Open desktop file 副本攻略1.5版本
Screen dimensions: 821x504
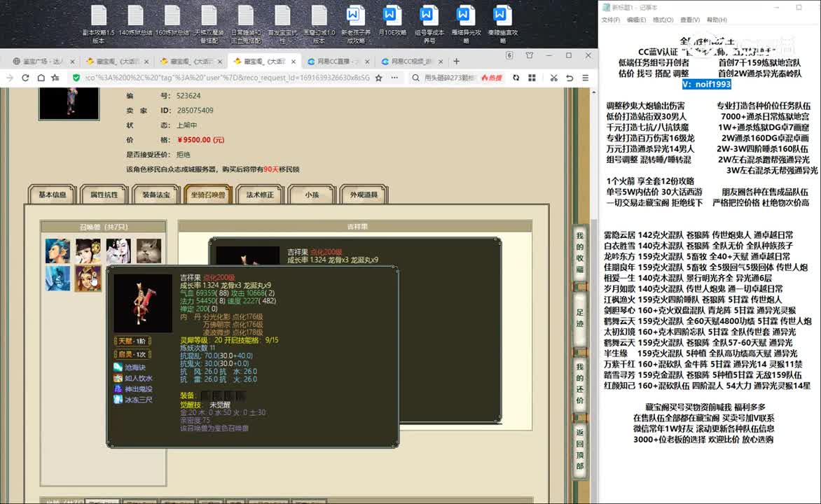point(99,24)
